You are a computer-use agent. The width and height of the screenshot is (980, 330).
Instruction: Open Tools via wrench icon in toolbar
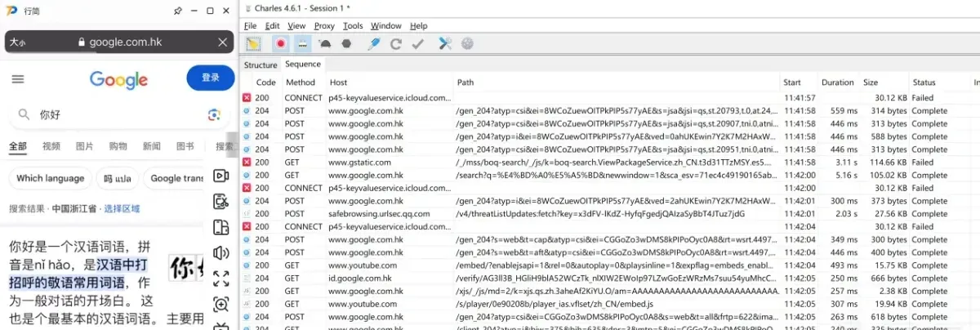[x=445, y=43]
